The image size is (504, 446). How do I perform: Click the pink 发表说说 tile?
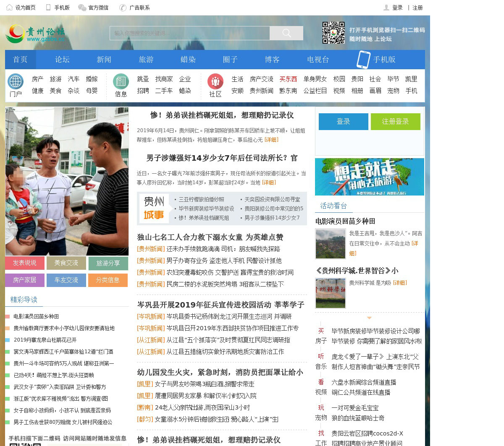(25, 263)
